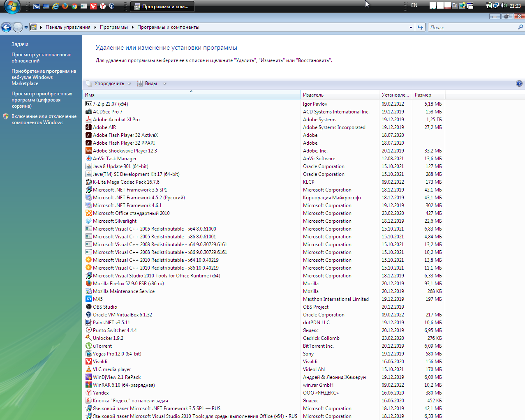Click the Microsoft Office 2010 icon

pos(88,213)
